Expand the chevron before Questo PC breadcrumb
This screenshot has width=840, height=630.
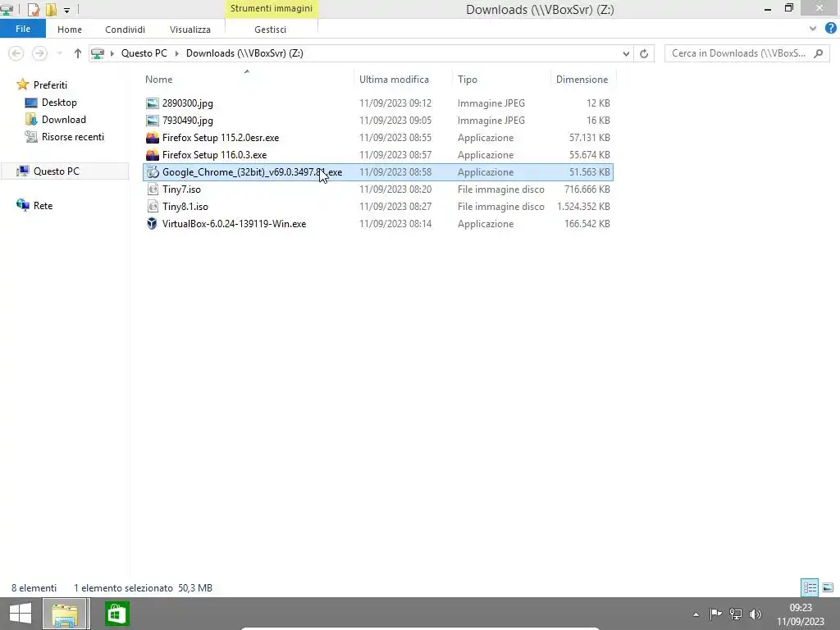tap(112, 53)
